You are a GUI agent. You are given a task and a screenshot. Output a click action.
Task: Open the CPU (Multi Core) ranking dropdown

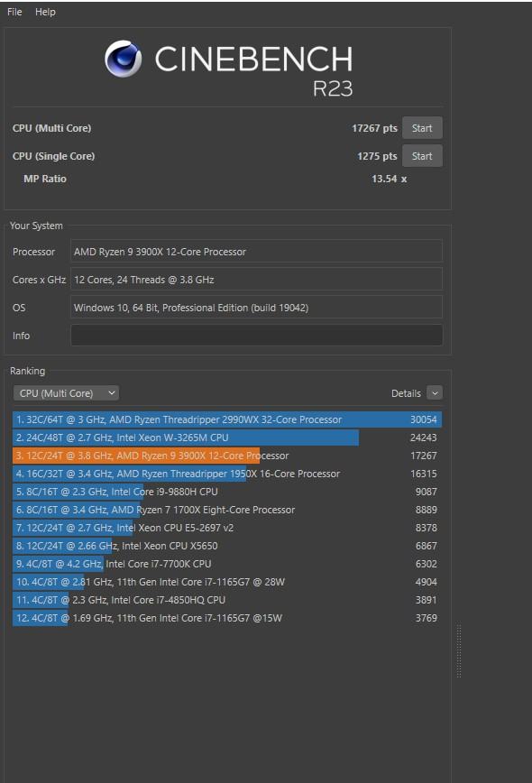coord(66,393)
